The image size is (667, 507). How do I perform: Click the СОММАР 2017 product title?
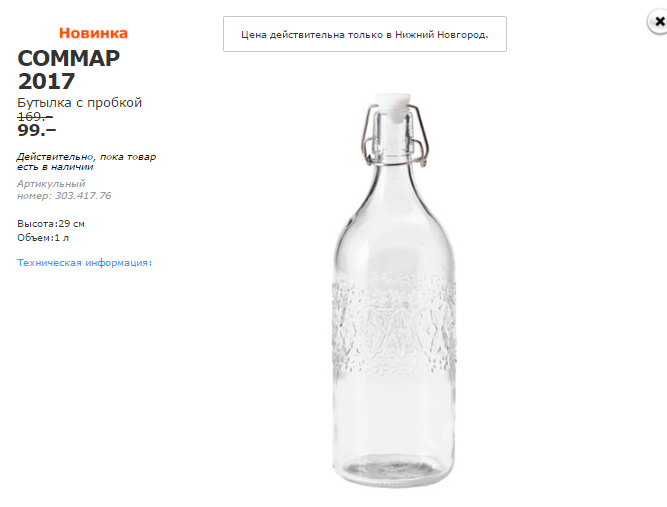pos(68,69)
